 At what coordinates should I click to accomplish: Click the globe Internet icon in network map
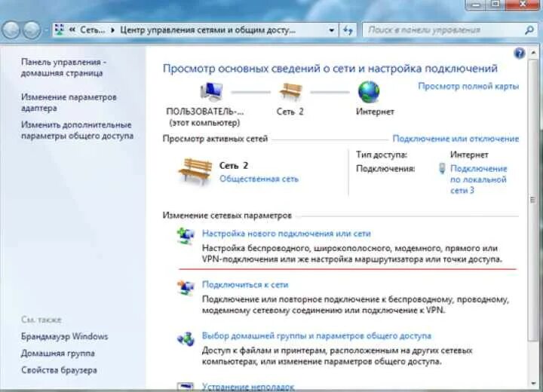(x=369, y=92)
